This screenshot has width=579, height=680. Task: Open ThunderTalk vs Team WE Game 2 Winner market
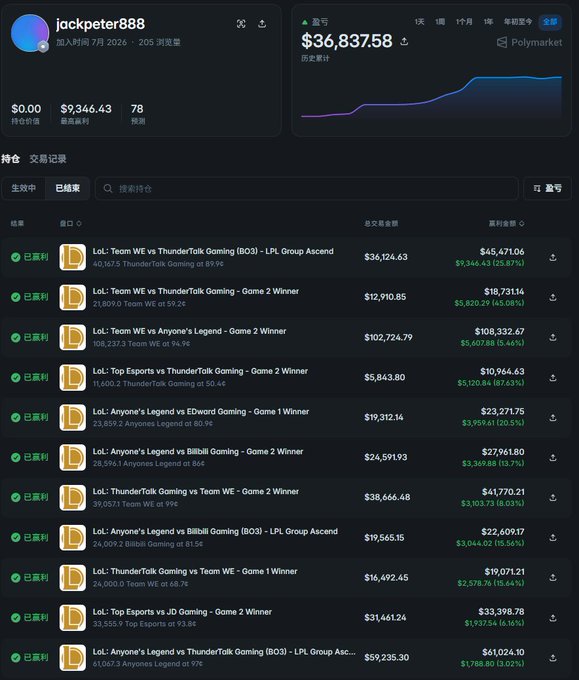click(196, 491)
